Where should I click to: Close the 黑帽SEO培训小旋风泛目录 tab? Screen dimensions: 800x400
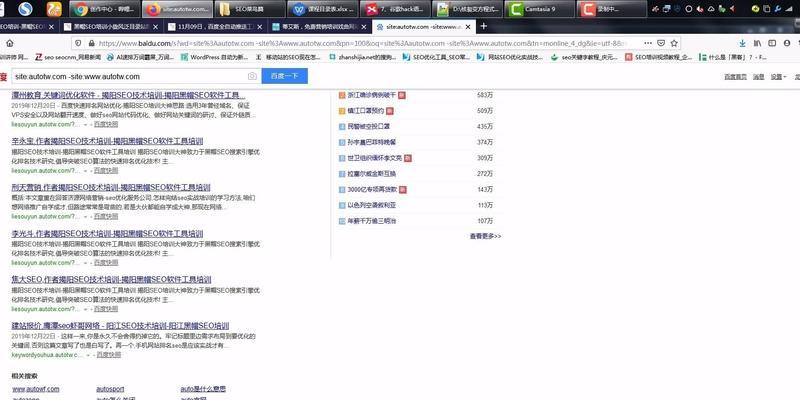click(x=155, y=27)
